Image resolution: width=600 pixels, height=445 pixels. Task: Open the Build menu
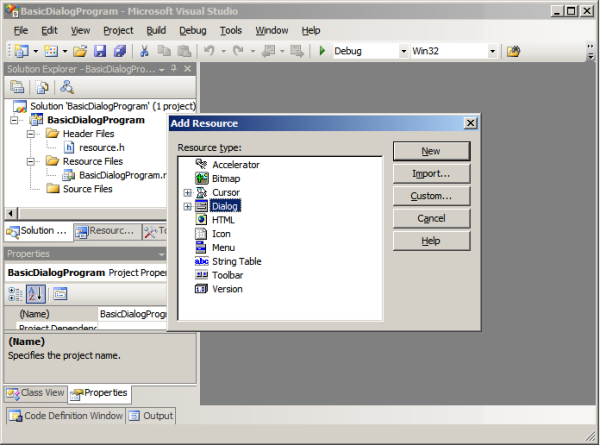point(156,31)
